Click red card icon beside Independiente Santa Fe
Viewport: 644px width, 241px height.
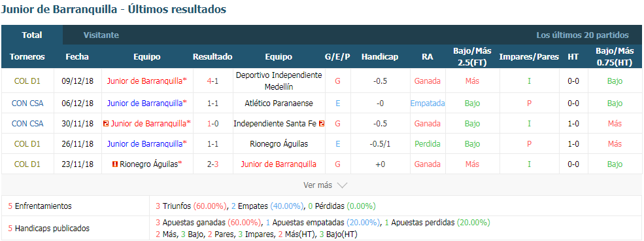pos(322,123)
